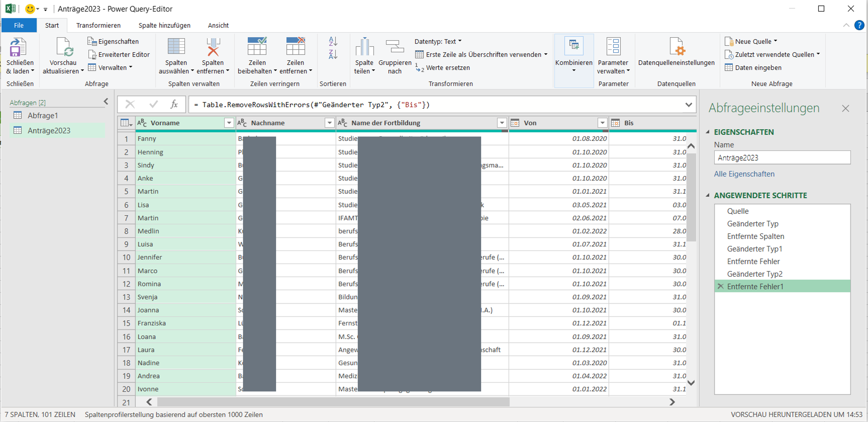Screen dimensions: 868x422
Task: Switch to the Transformieren tab
Action: click(x=98, y=25)
